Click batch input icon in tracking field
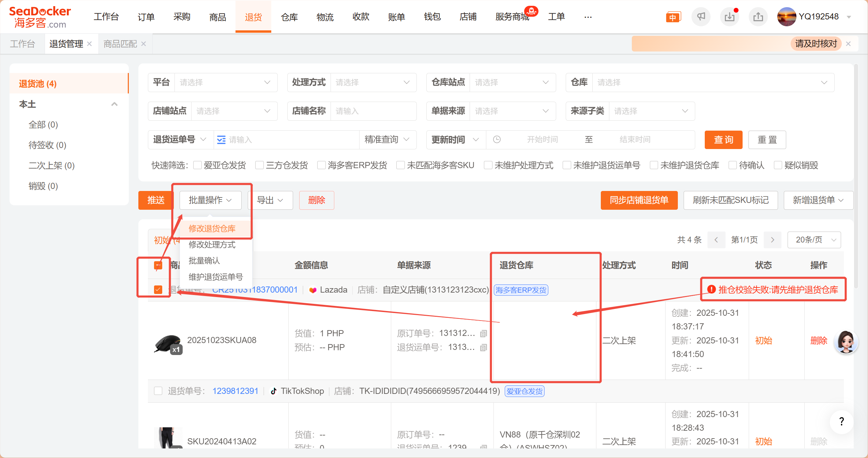 (221, 140)
